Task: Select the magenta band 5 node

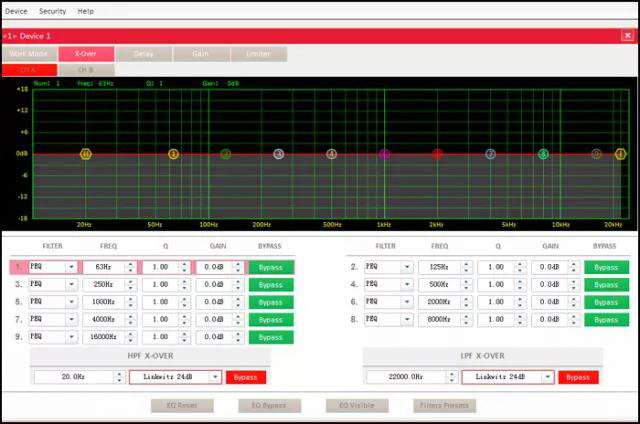Action: click(385, 154)
